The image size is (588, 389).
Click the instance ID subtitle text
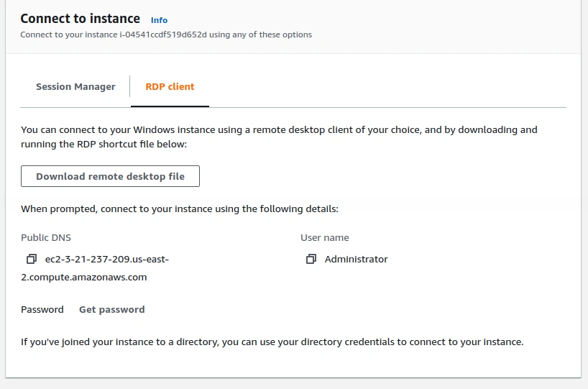[x=166, y=35]
